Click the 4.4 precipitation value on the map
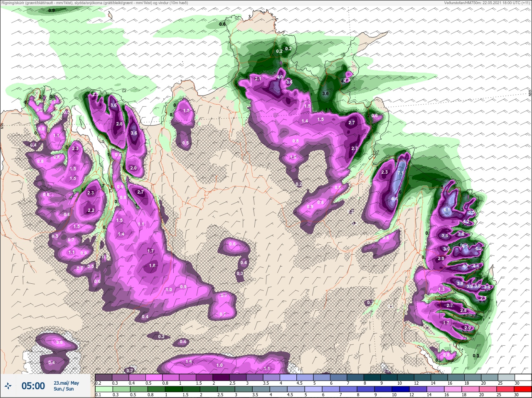The width and height of the screenshot is (532, 398). tap(394, 199)
